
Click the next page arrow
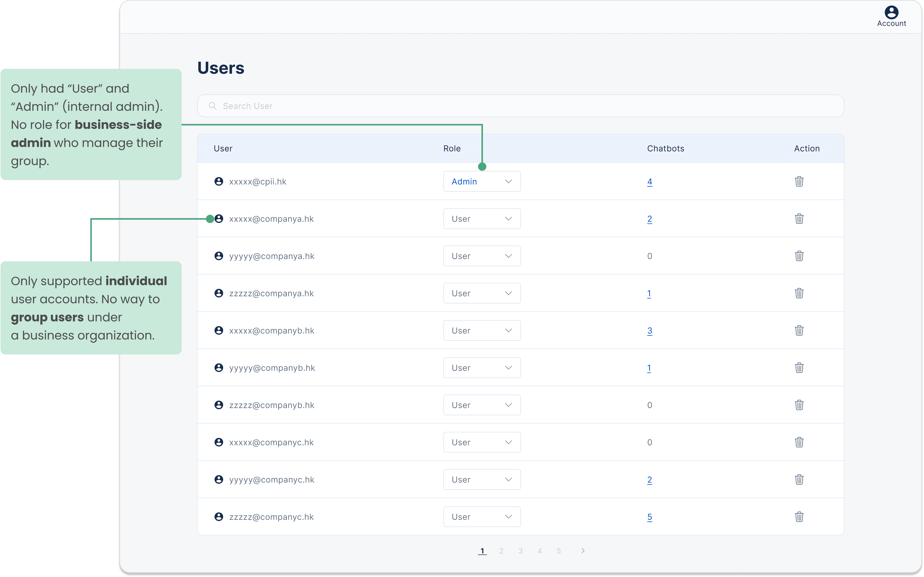click(583, 551)
